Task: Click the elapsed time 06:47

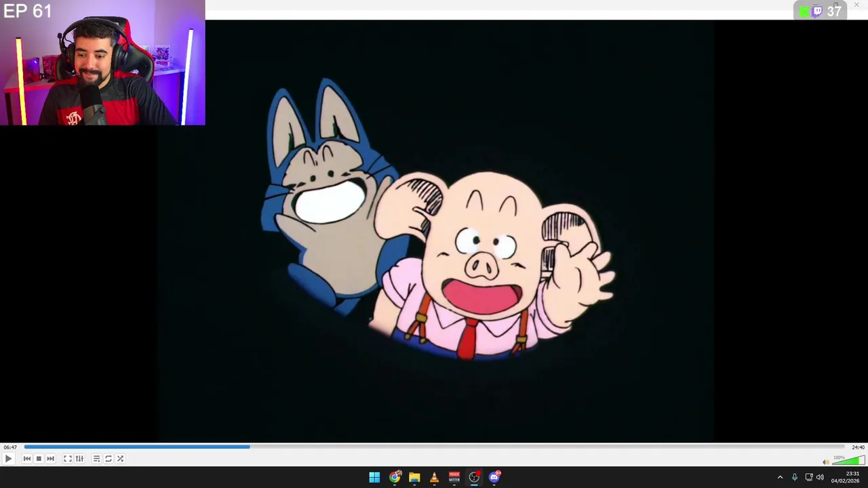Action: pyautogui.click(x=9, y=447)
